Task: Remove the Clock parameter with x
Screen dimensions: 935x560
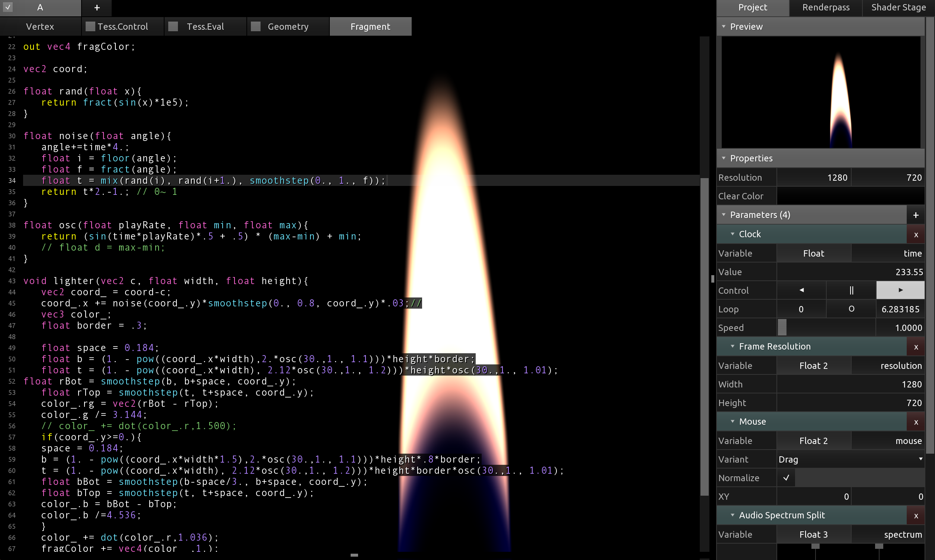Action: 915,234
